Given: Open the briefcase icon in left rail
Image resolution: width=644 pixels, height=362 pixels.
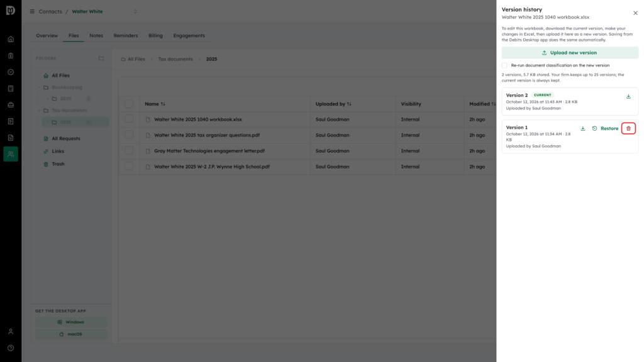Looking at the screenshot, I should coord(11,105).
